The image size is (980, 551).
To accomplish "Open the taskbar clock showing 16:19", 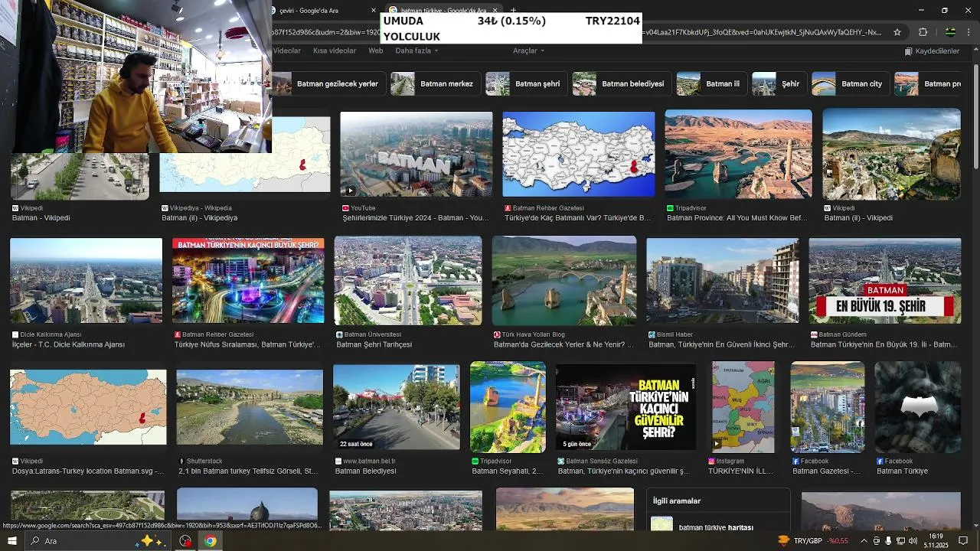I will click(936, 541).
